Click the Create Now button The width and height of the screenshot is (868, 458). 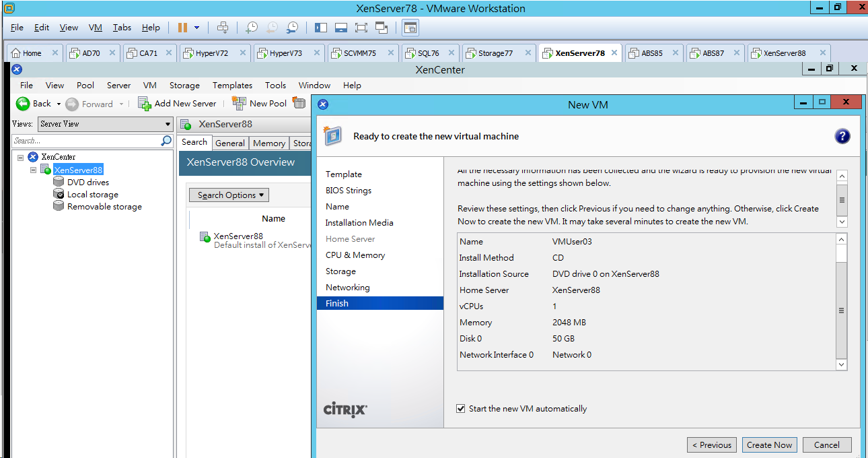click(769, 445)
